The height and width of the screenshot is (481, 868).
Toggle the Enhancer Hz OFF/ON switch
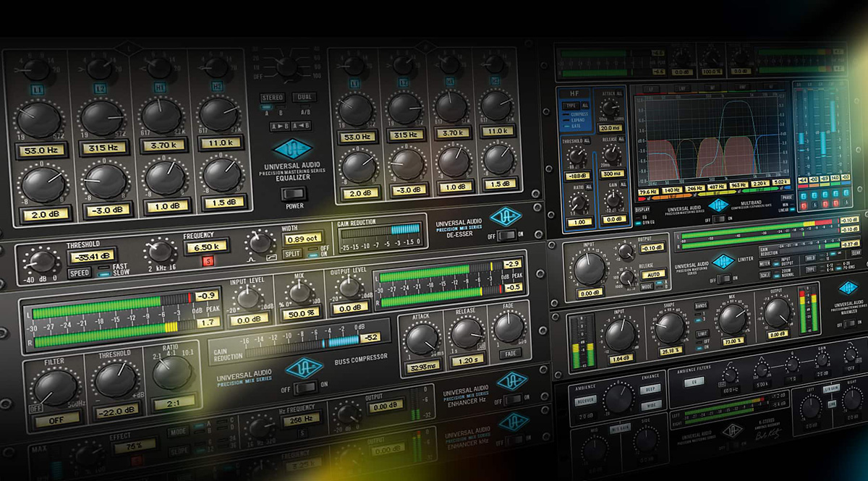pyautogui.click(x=511, y=399)
